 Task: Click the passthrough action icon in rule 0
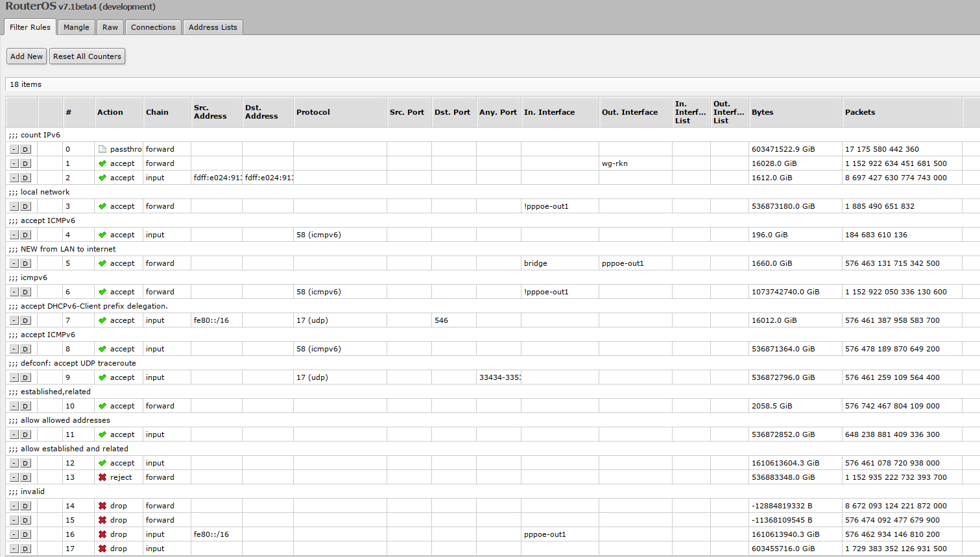102,149
